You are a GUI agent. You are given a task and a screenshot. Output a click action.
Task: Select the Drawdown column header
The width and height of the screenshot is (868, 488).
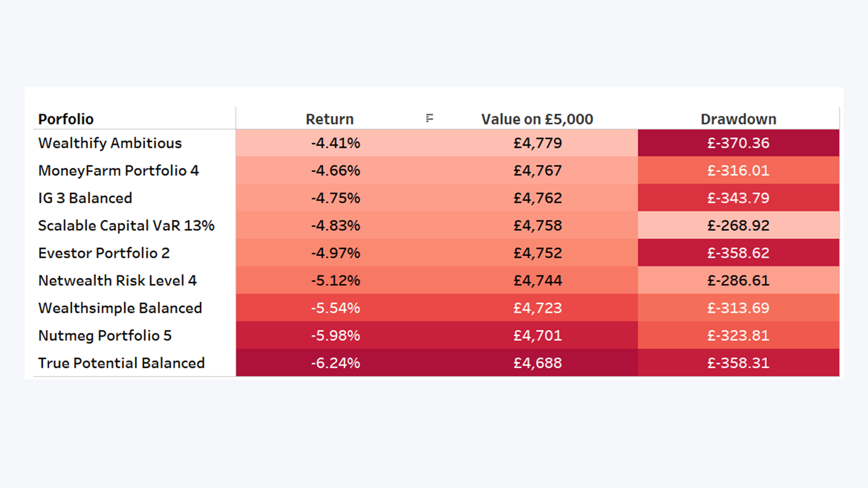pyautogui.click(x=739, y=119)
